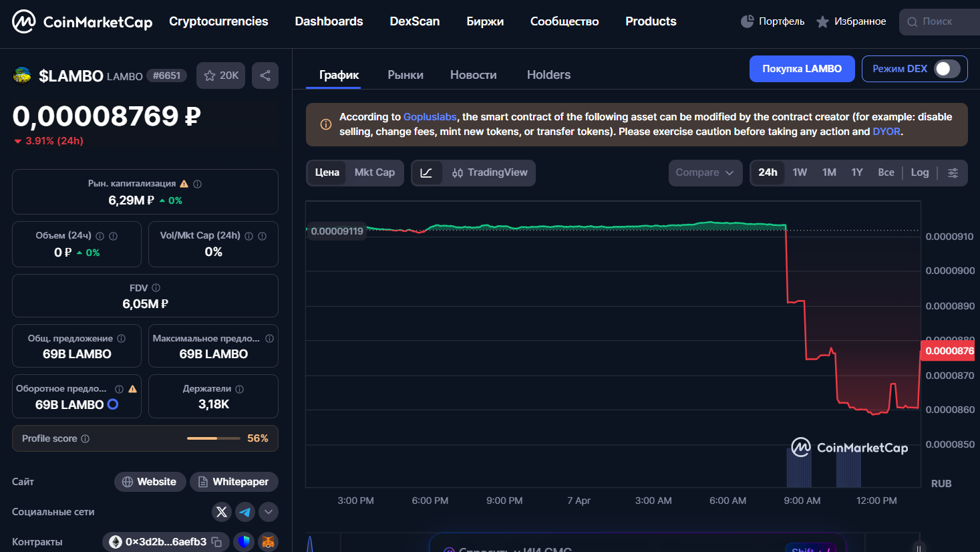Click the info icon beside Общ. предложение
Viewport: 980px width, 552px height.
click(122, 339)
